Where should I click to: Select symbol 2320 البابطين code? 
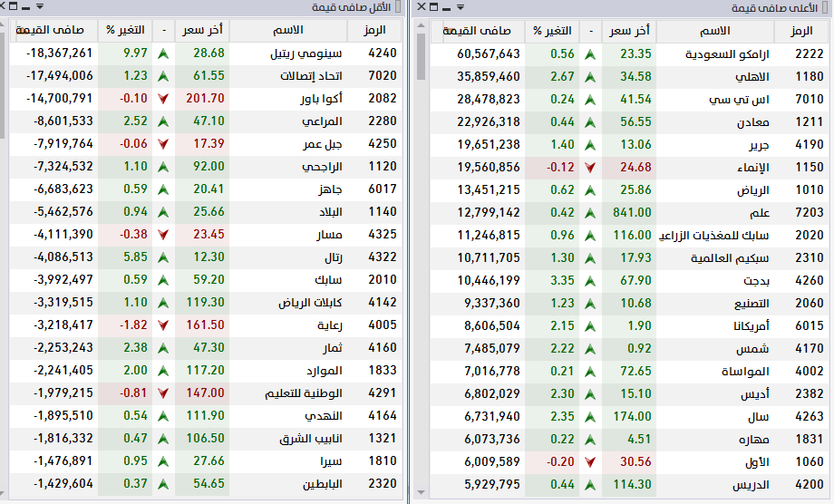tap(383, 483)
